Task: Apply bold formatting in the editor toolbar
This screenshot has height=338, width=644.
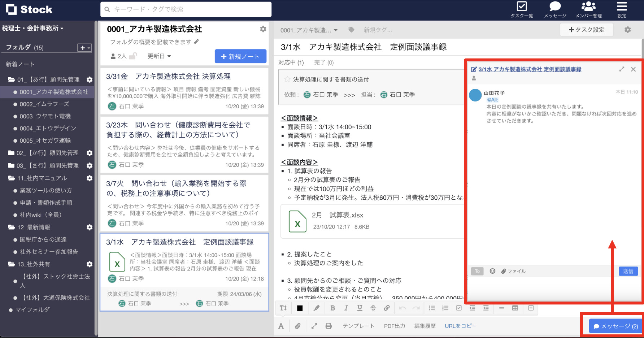Action: tap(332, 308)
